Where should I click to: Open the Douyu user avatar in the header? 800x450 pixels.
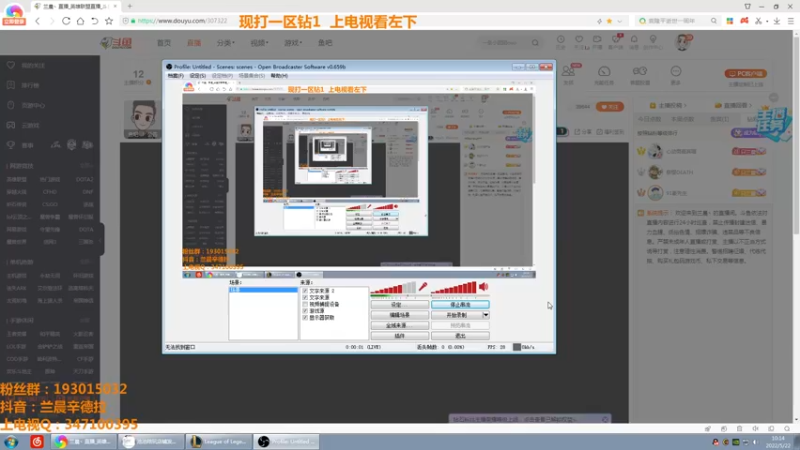682,42
